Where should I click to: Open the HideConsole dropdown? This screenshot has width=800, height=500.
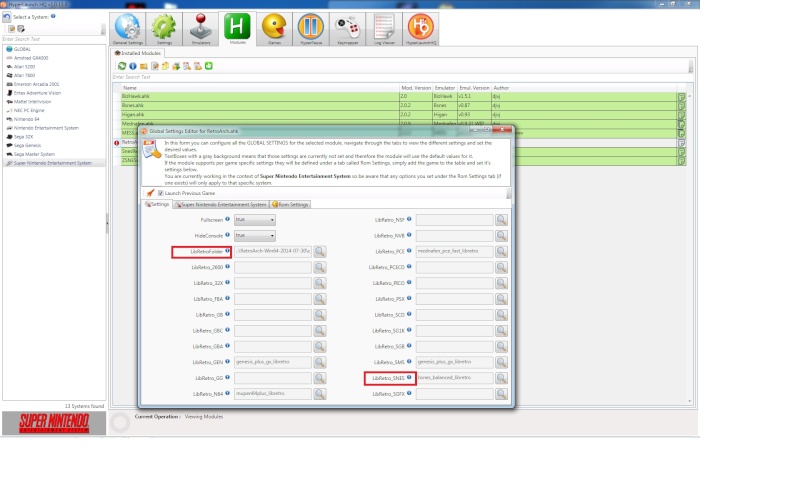point(255,235)
